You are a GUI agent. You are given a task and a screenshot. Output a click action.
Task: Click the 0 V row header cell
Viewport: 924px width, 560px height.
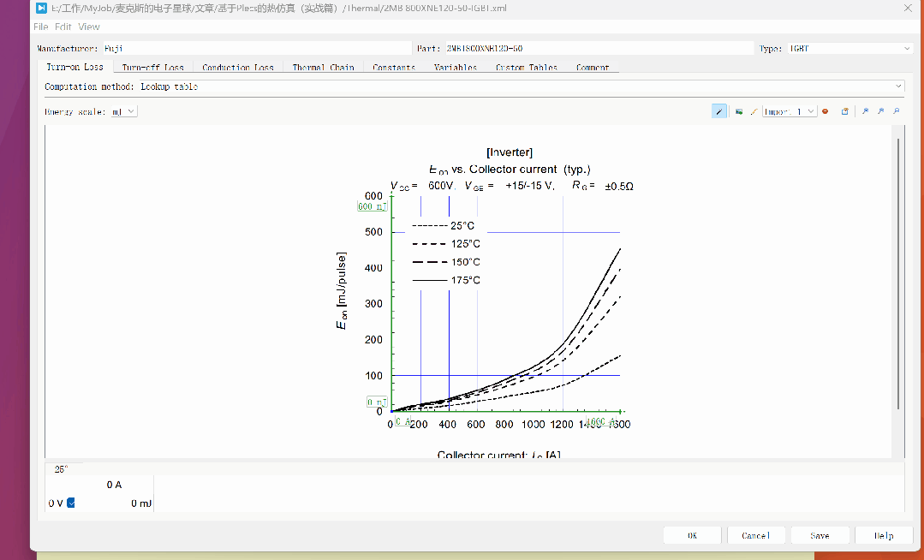(56, 503)
